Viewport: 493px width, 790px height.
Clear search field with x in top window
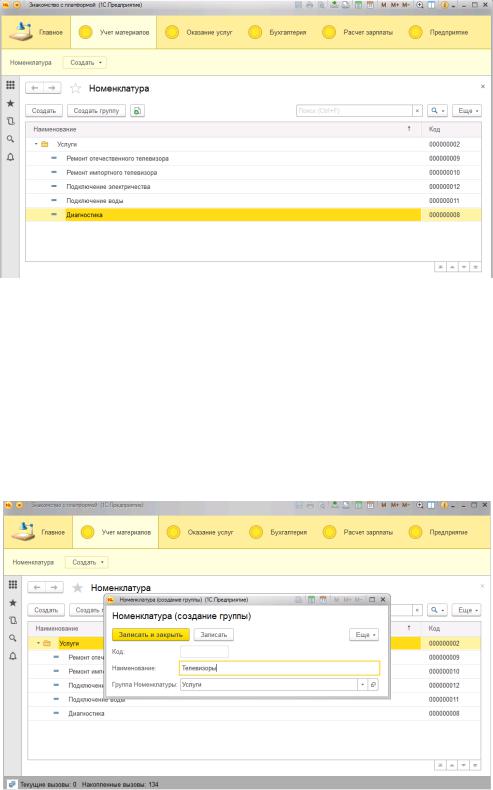pos(417,111)
